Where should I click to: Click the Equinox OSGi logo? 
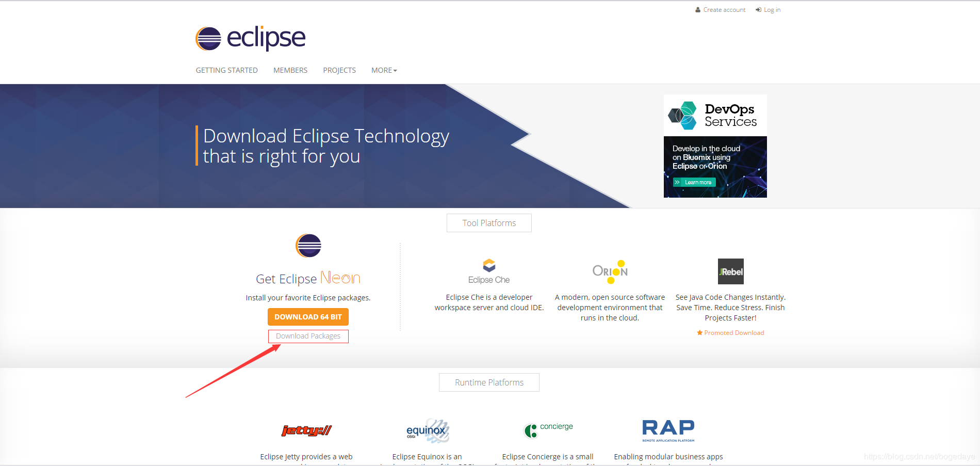pos(428,431)
